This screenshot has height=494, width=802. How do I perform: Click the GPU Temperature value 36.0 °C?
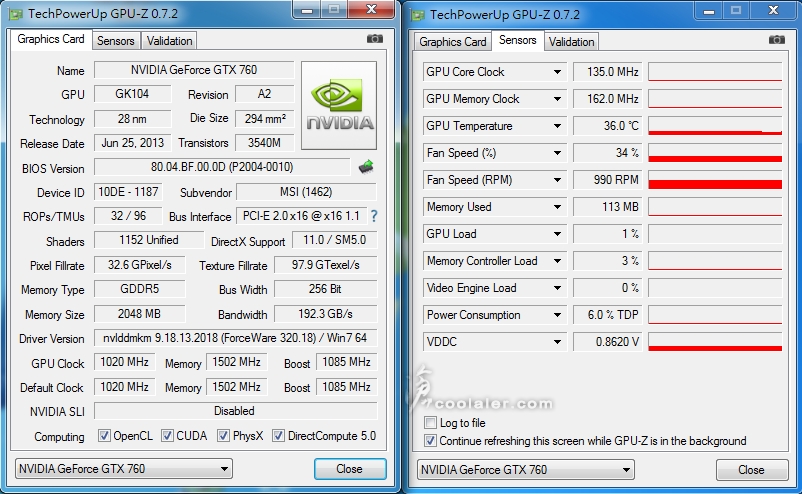click(x=608, y=126)
